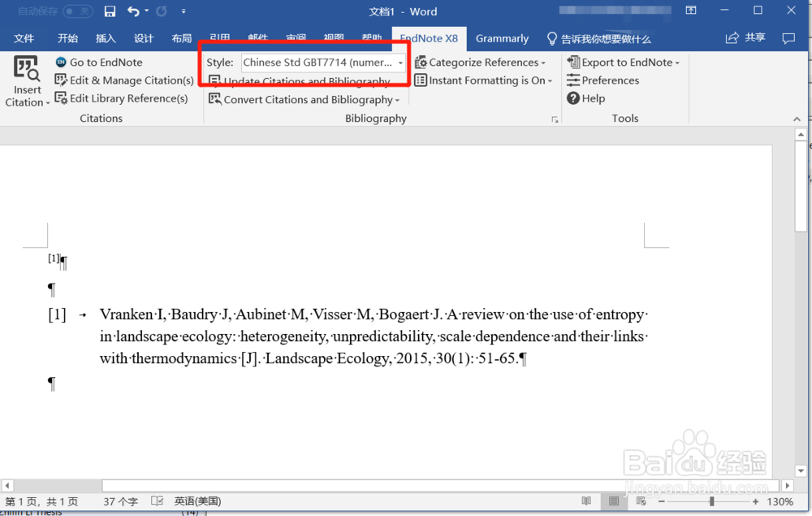812x516 pixels.
Task: Click page count 第1页，共1页 in status bar
Action: click(41, 501)
